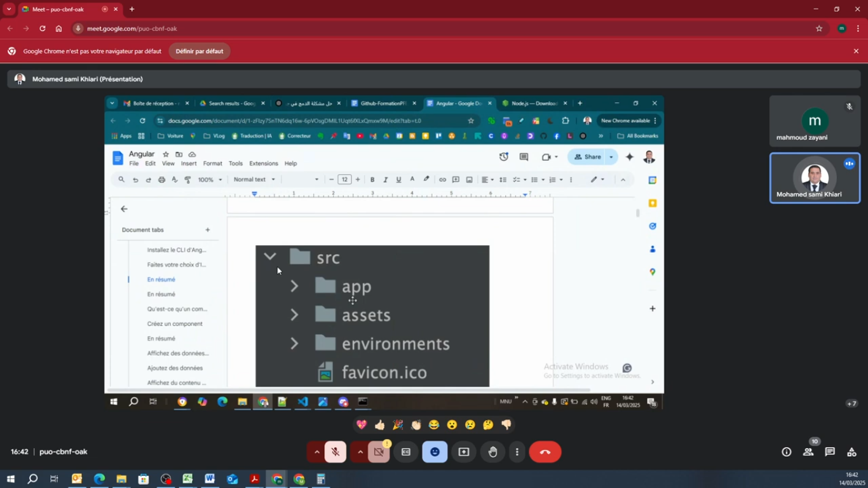Open the 'Normal text' style dropdown
This screenshot has height=488, width=868.
pos(254,180)
